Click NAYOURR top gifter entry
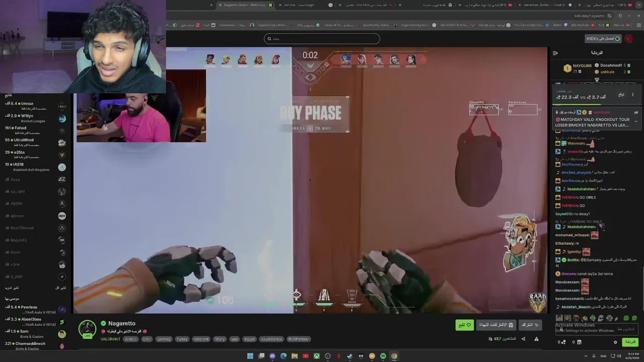Image resolution: width=644 pixels, height=362 pixels. [x=579, y=68]
